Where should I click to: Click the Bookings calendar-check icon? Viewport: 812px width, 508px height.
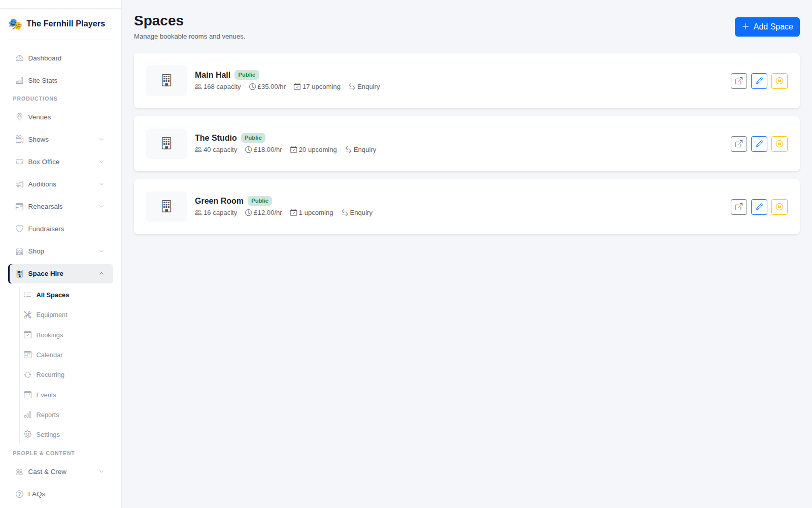[28, 335]
